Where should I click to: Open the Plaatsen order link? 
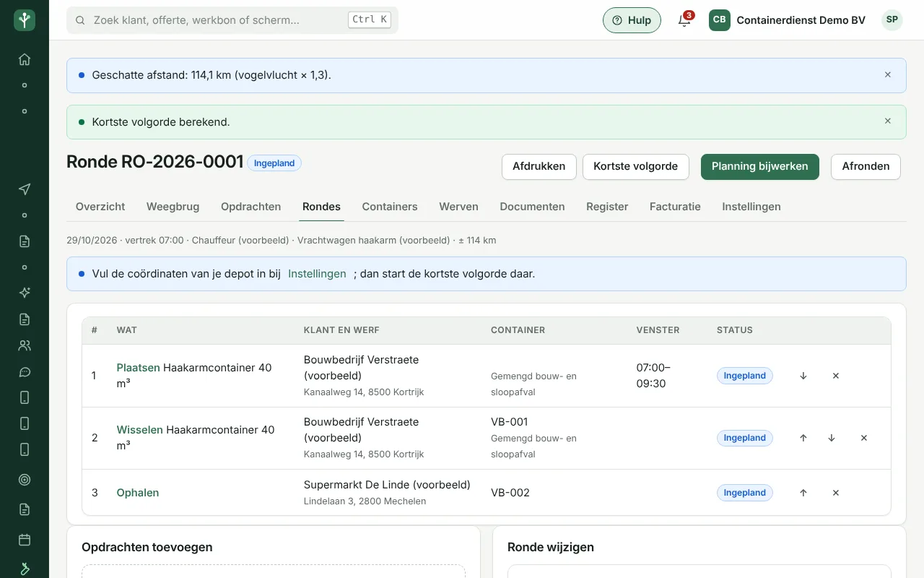[x=139, y=368]
